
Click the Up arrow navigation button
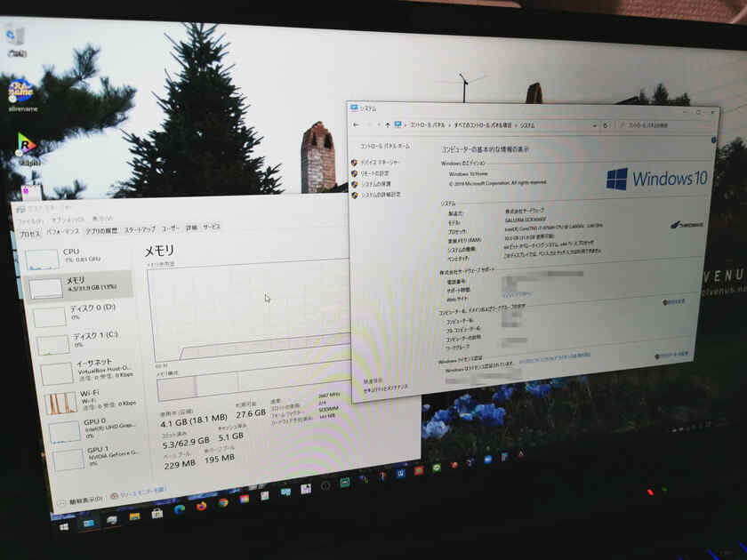[388, 124]
